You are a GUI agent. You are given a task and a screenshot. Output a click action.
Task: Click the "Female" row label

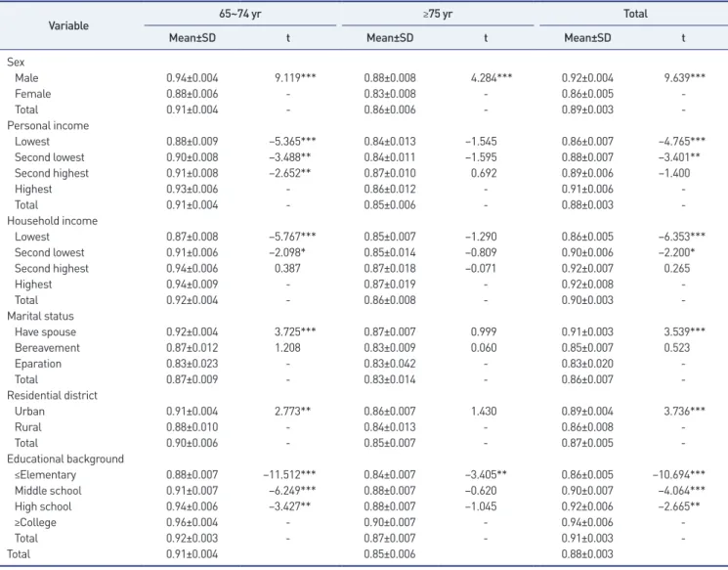tap(32, 94)
